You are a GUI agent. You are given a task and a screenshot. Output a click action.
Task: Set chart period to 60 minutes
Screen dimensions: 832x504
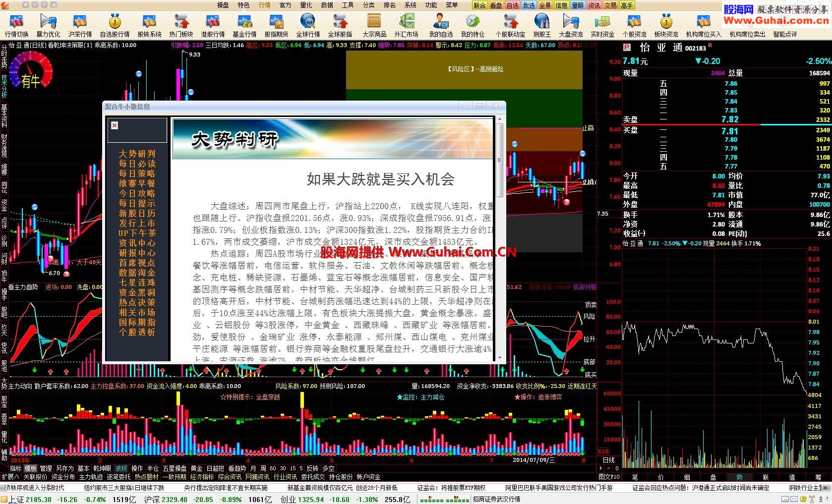pos(273,468)
